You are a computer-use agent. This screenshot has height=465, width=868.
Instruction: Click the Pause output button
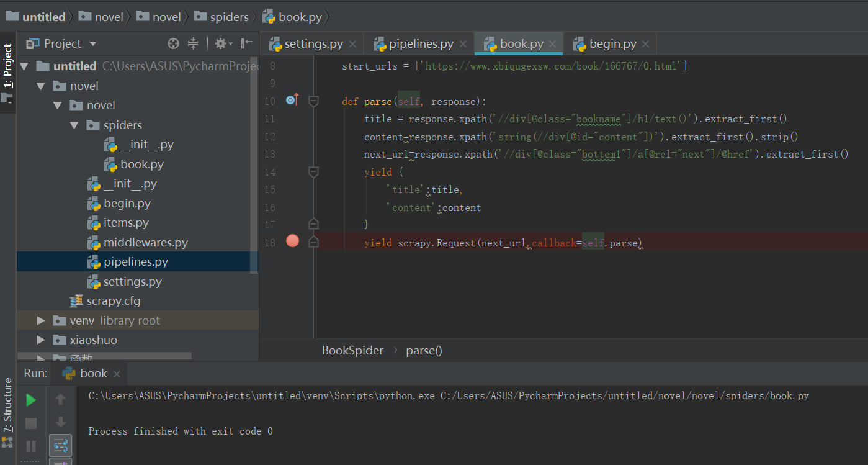tap(31, 446)
